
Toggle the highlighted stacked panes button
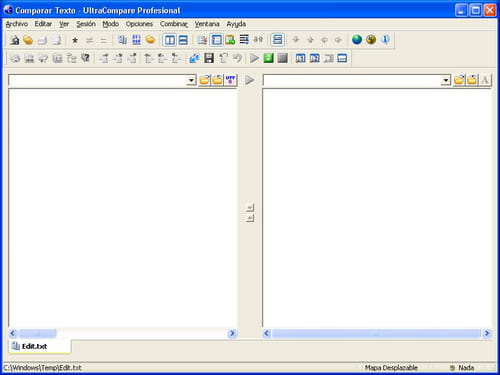277,40
